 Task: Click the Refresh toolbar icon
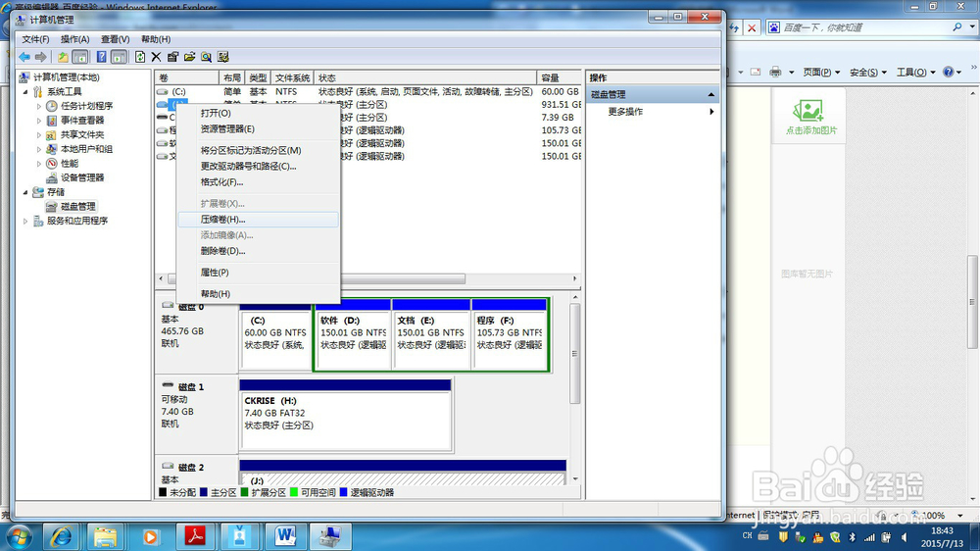140,57
